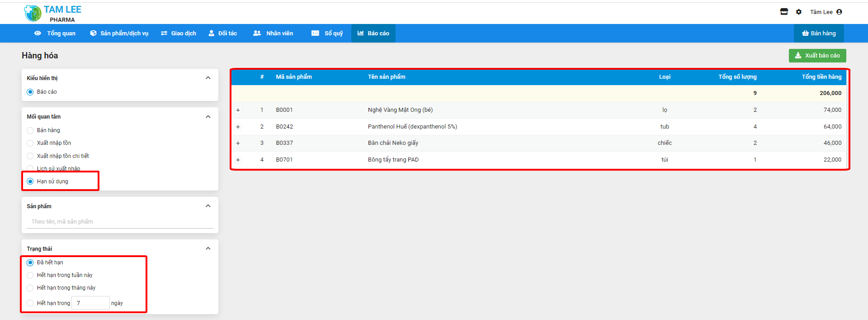Collapse the Kiểu hiển thị panel
The width and height of the screenshot is (868, 320).
pos(208,78)
